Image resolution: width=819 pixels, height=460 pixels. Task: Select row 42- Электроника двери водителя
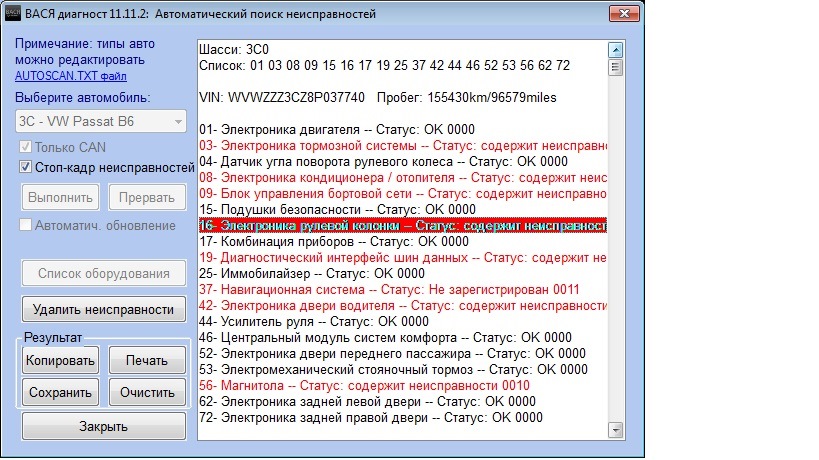403,305
